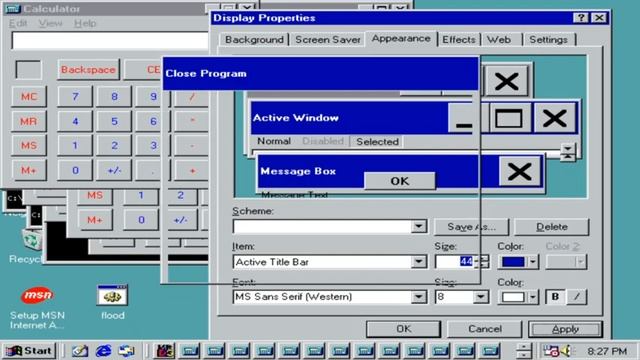
Task: Open the Task Scheduler tray icon
Action: pos(551,351)
